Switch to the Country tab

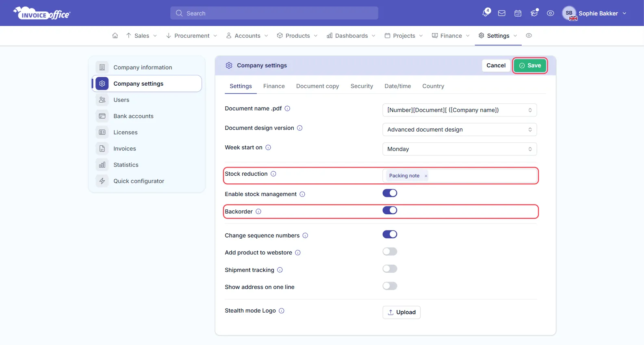433,86
